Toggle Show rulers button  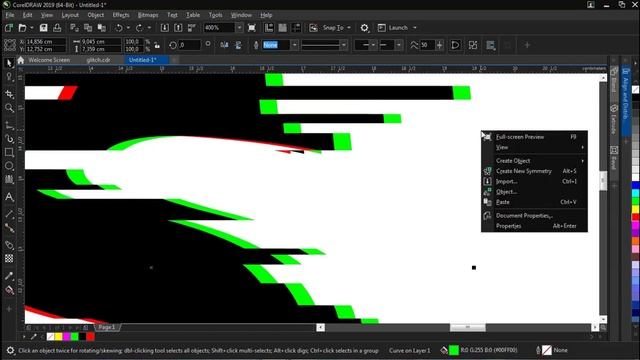pos(269,28)
